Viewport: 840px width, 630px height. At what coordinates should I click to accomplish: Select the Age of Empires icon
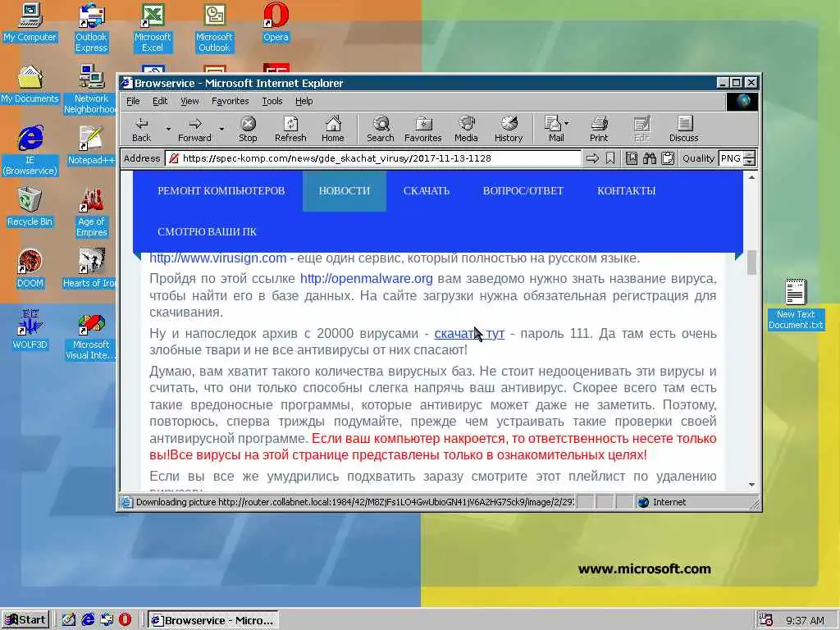[92, 212]
